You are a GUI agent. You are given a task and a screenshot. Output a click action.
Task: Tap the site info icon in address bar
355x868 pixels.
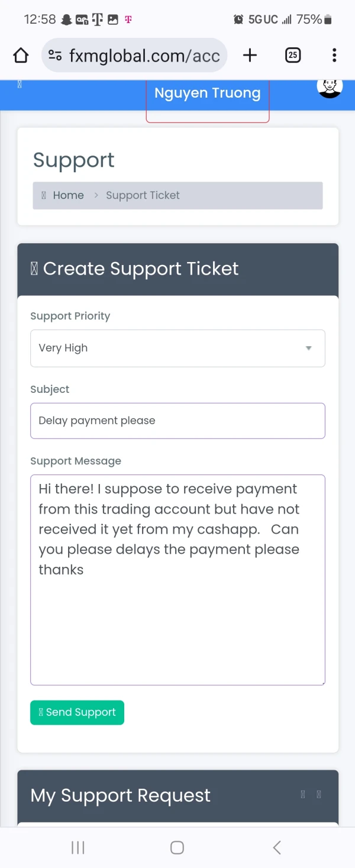click(56, 56)
